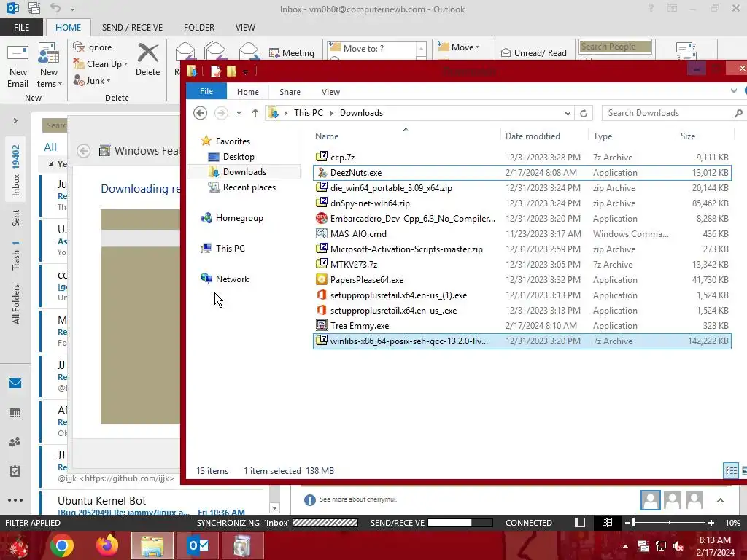Screen dimensions: 747x560
Task: Expand the people pane chevron
Action: (720, 500)
